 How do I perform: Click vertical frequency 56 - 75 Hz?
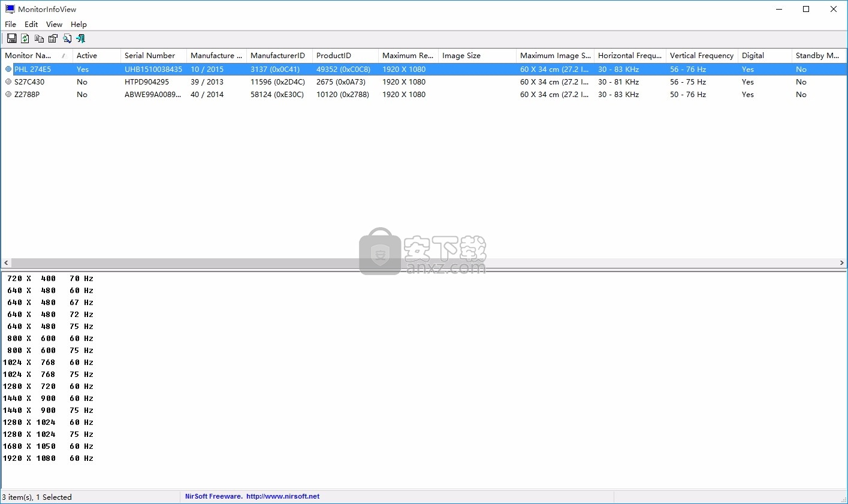688,82
